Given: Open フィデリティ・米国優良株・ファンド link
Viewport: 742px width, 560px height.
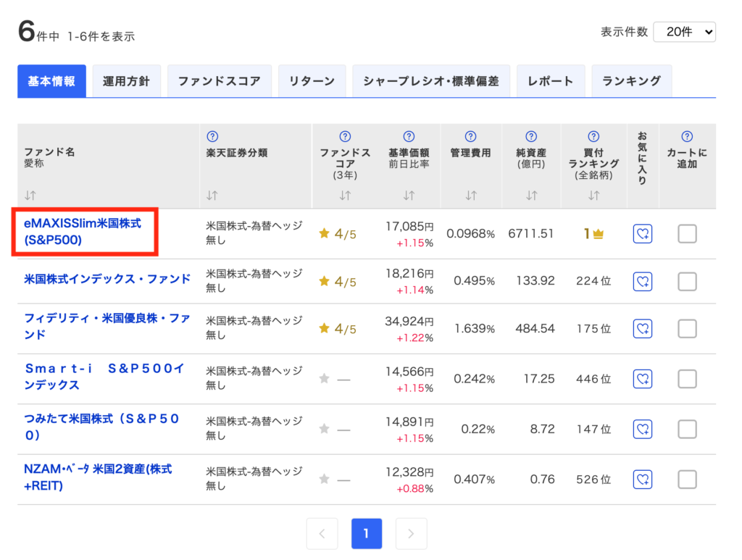Looking at the screenshot, I should (107, 326).
